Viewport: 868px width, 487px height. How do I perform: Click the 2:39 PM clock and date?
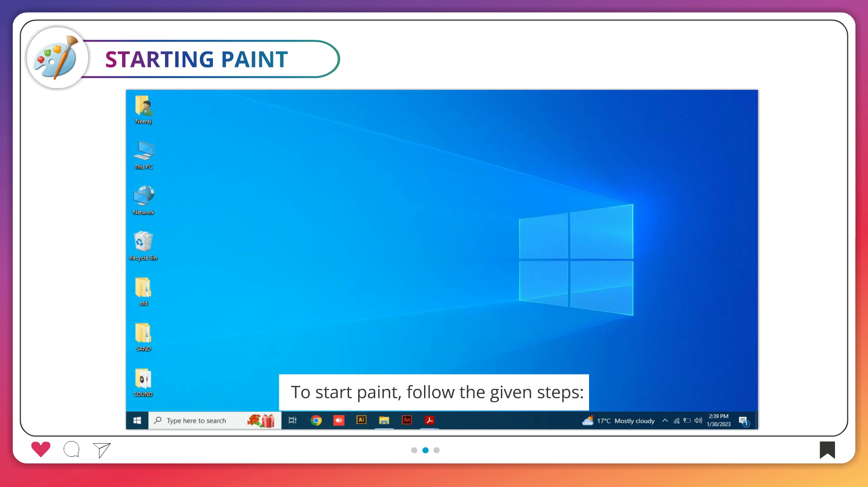click(x=718, y=420)
